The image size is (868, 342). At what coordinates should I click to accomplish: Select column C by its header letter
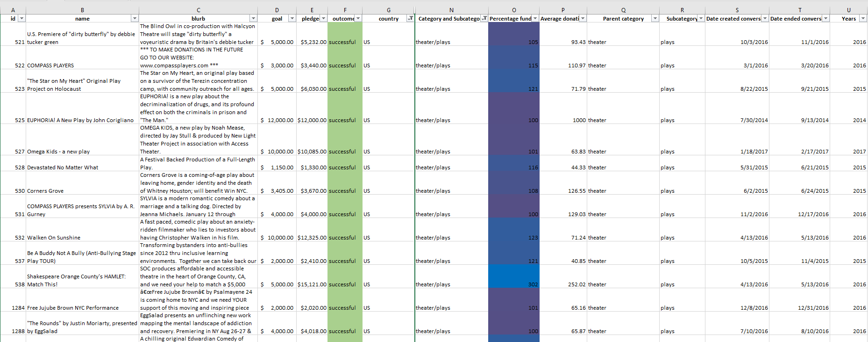[199, 10]
